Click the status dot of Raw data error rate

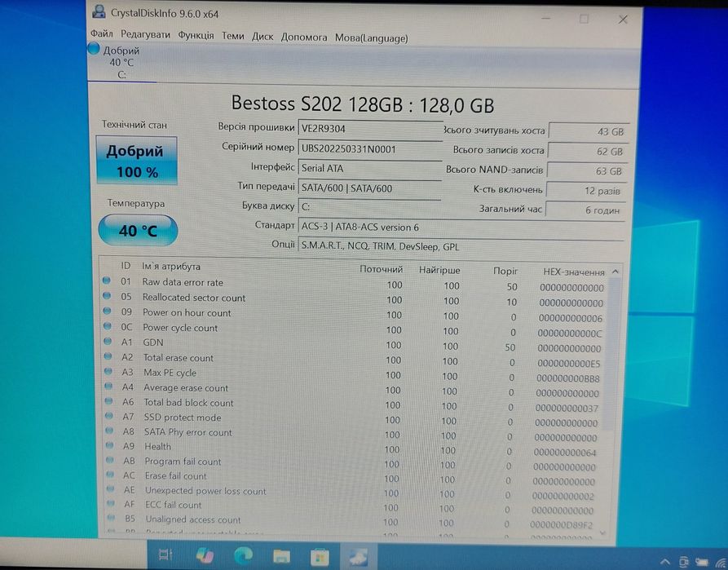coord(106,281)
